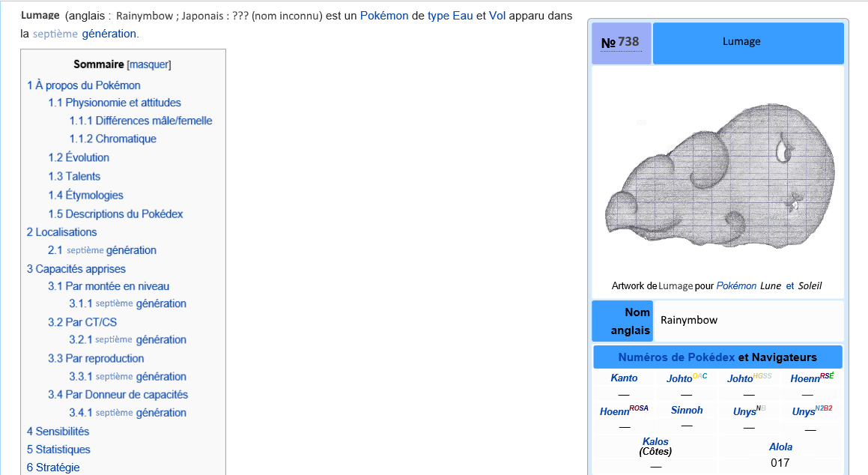Open the 1.1.2 Chromatique section
Viewport: 868px width, 475px height.
click(x=112, y=139)
